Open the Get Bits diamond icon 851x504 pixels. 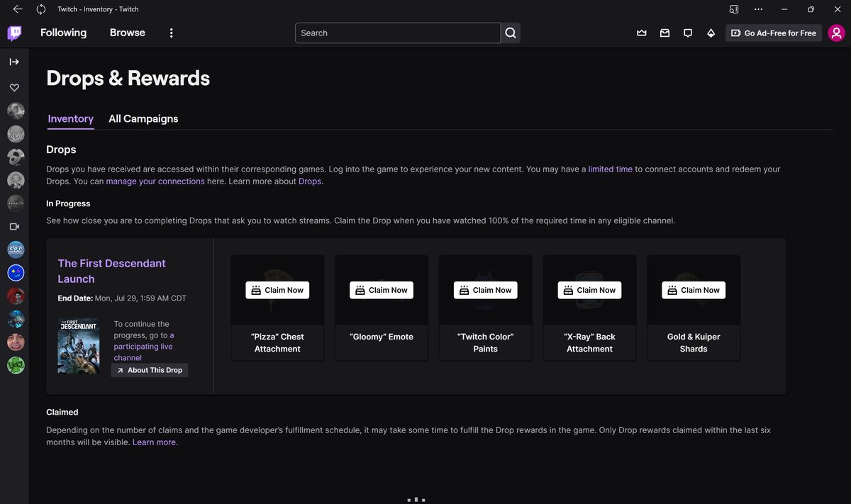pos(711,32)
